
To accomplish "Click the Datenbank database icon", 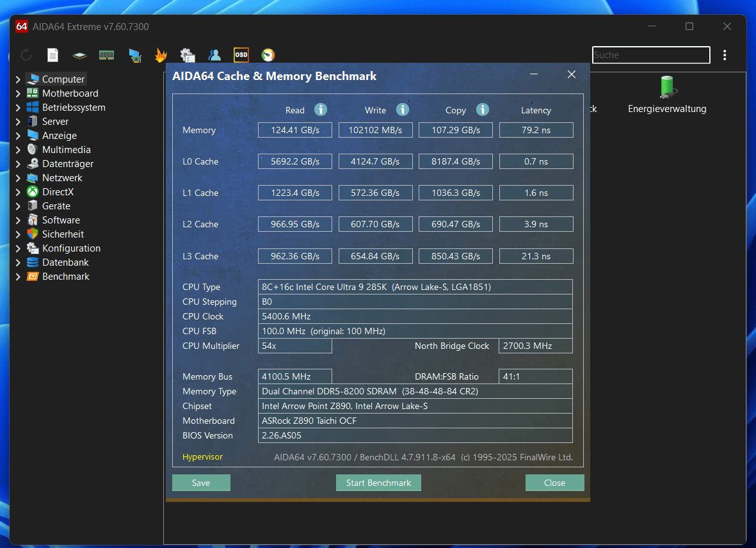I will tap(32, 262).
